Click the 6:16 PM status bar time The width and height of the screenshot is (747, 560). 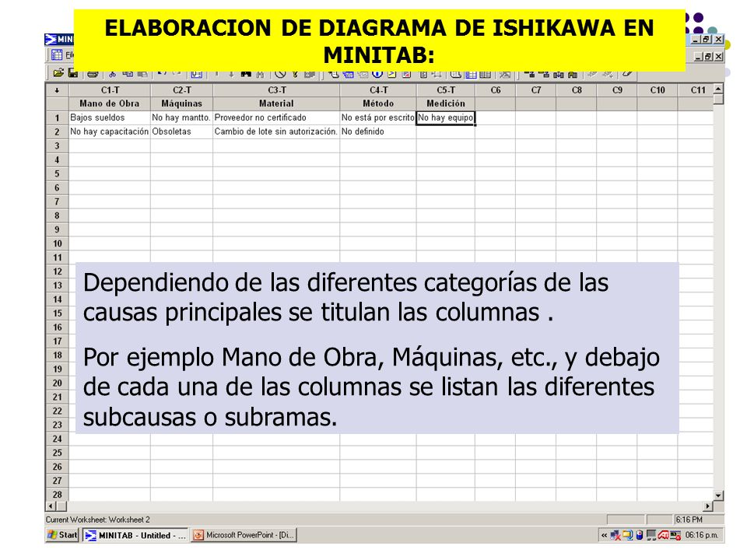point(689,520)
